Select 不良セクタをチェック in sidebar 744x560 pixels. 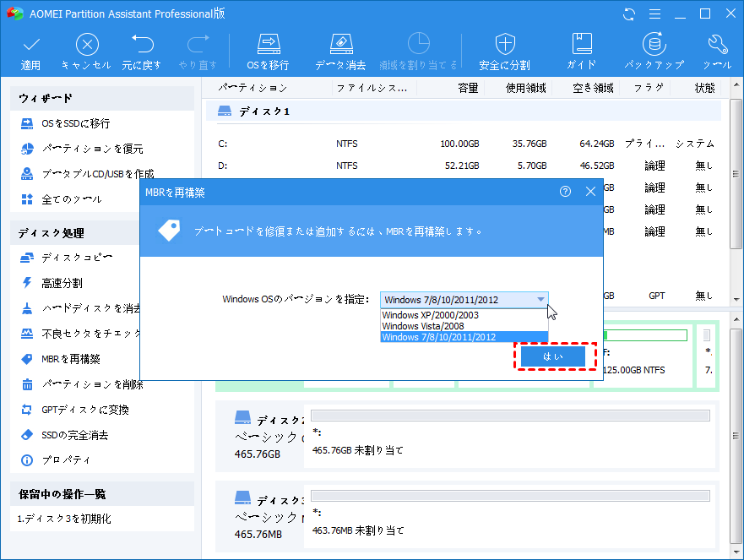click(x=79, y=334)
